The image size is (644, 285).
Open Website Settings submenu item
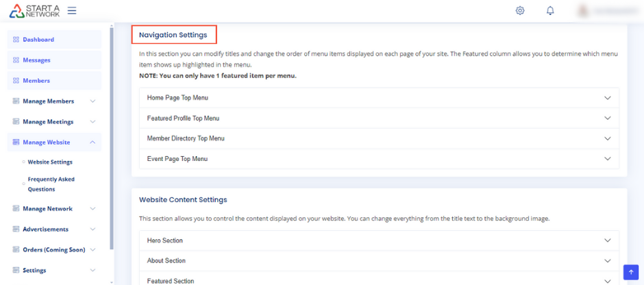(50, 162)
